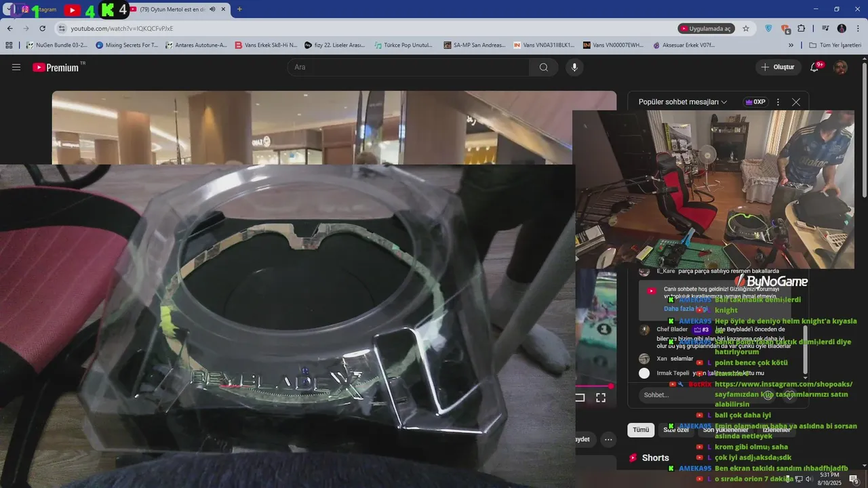868x488 pixels.
Task: Reload the YouTube page
Action: point(42,28)
